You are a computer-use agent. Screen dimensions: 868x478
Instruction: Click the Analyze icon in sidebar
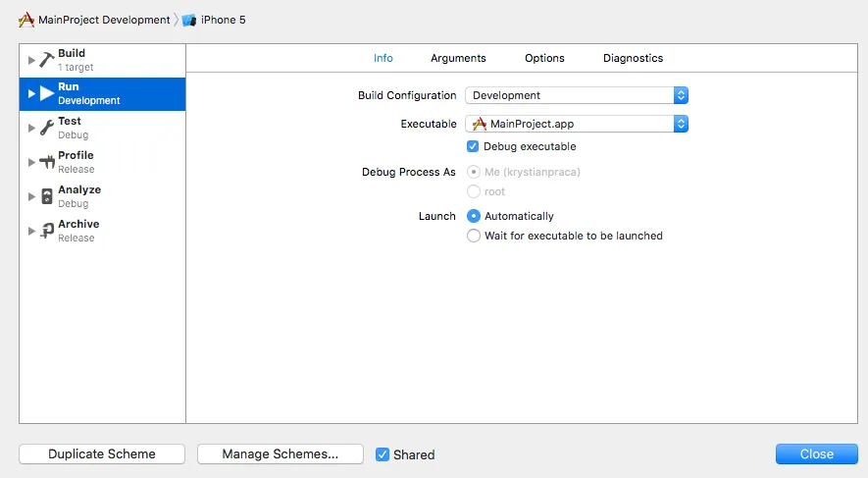coord(47,196)
